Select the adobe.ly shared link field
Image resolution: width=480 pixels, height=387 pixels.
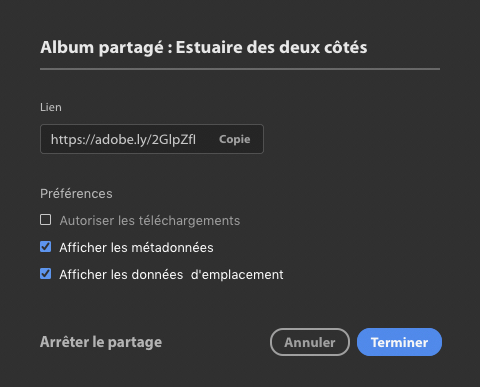click(x=152, y=139)
